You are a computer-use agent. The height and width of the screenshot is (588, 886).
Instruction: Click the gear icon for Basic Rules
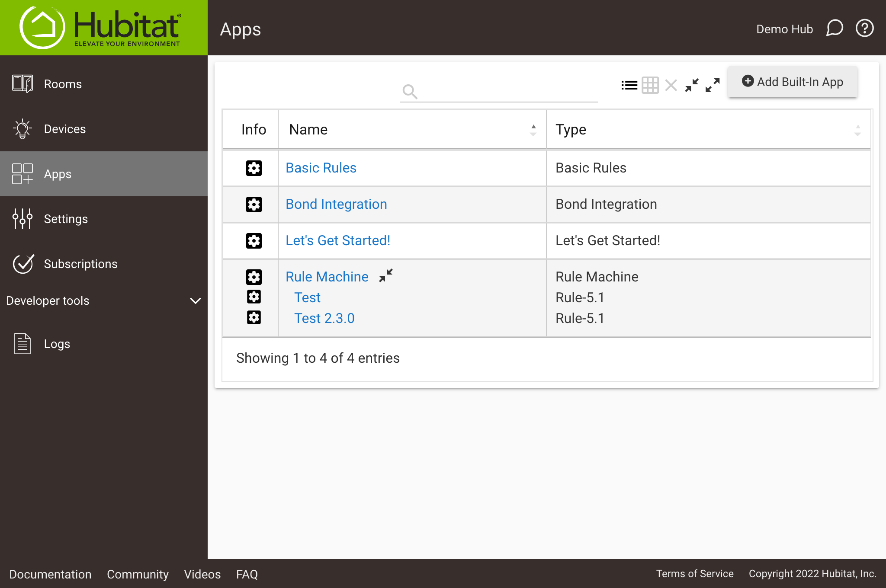pos(254,168)
